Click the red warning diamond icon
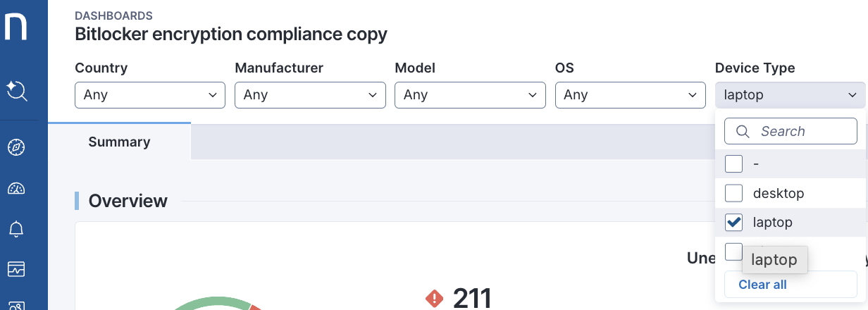Image resolution: width=868 pixels, height=310 pixels. pos(435,299)
